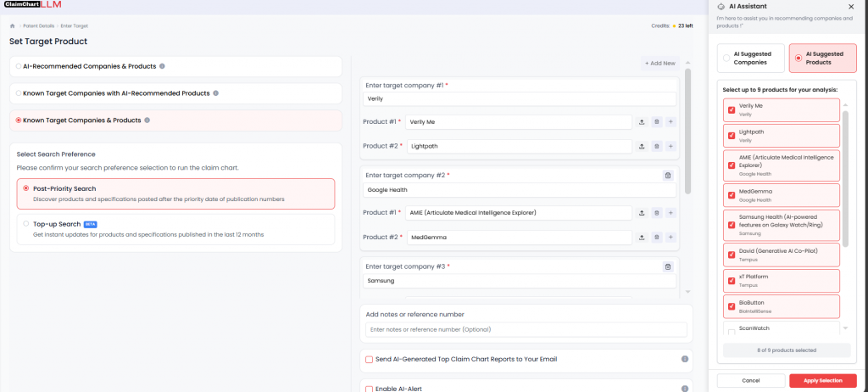Enable sending AI-generated reports to email
This screenshot has height=392, width=868.
point(369,360)
